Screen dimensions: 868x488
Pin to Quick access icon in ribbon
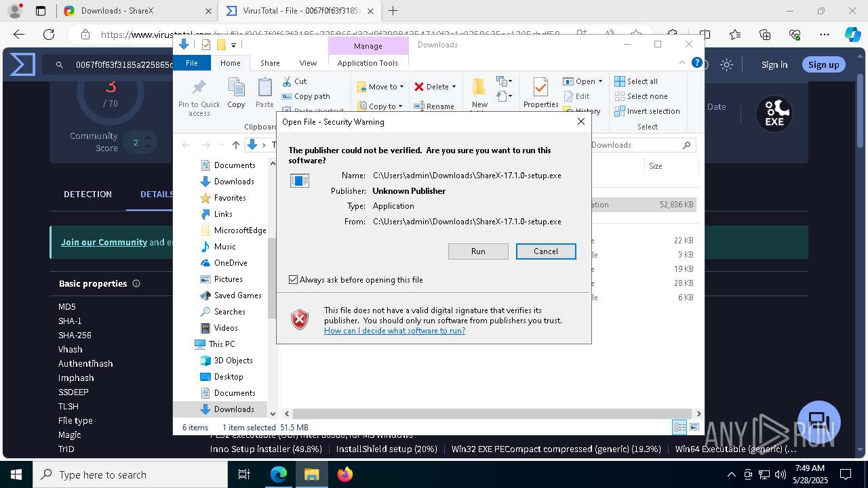click(199, 97)
